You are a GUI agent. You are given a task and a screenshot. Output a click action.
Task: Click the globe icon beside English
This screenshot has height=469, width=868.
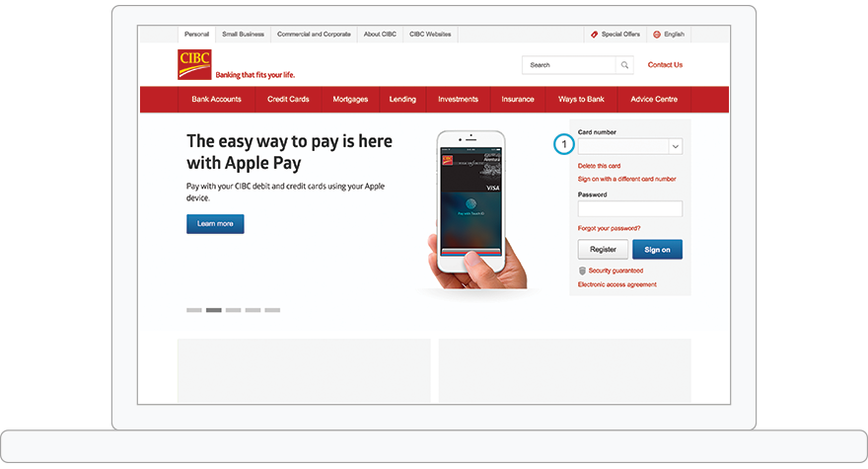click(x=657, y=34)
